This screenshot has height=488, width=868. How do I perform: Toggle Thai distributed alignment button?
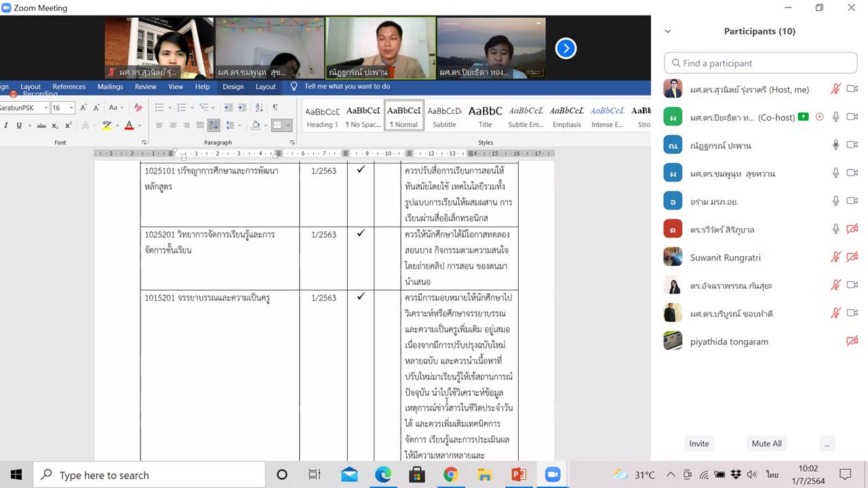point(214,125)
